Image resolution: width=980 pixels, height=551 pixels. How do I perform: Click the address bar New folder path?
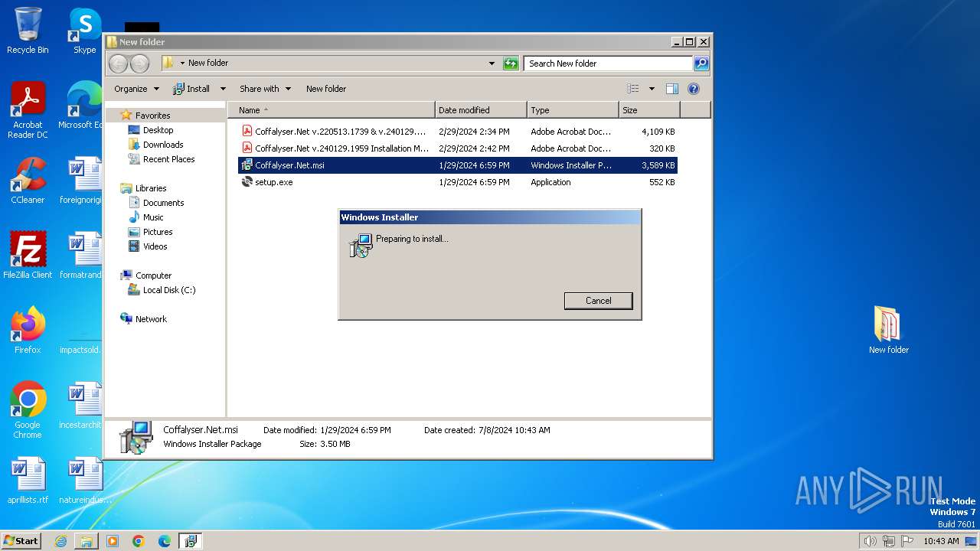[x=208, y=64]
